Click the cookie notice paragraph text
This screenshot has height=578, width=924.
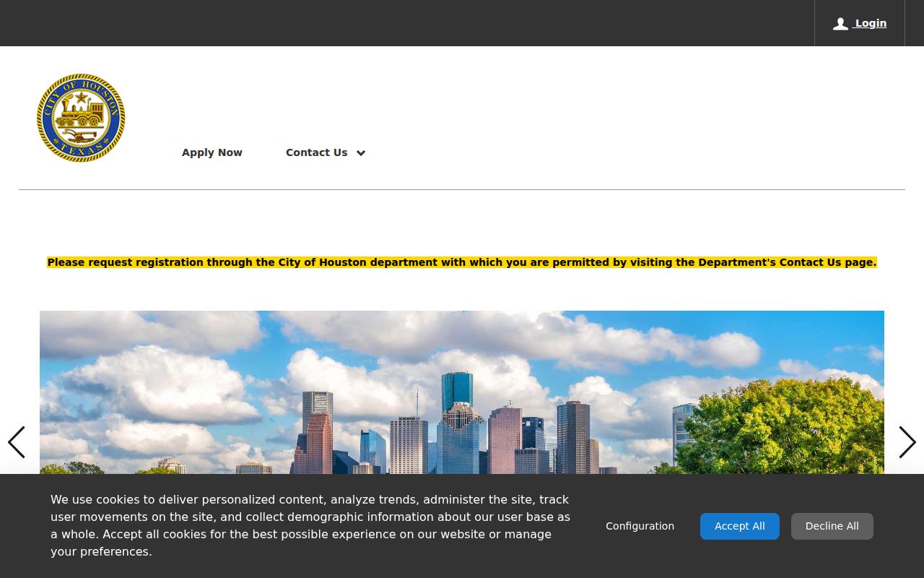pos(310,525)
